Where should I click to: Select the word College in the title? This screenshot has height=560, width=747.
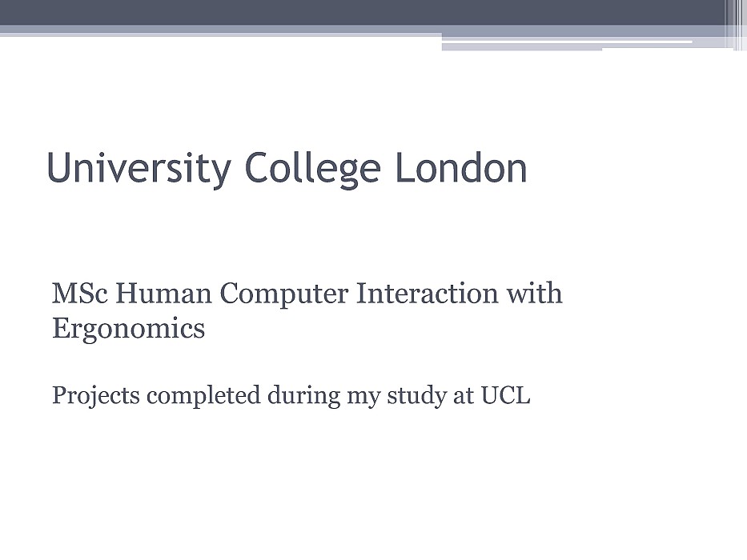click(313, 169)
